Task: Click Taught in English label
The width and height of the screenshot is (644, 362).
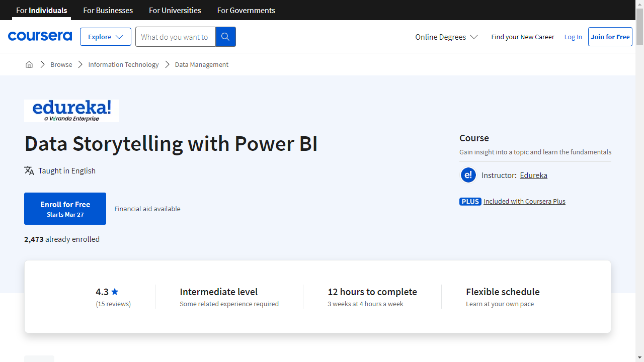Action: (67, 170)
